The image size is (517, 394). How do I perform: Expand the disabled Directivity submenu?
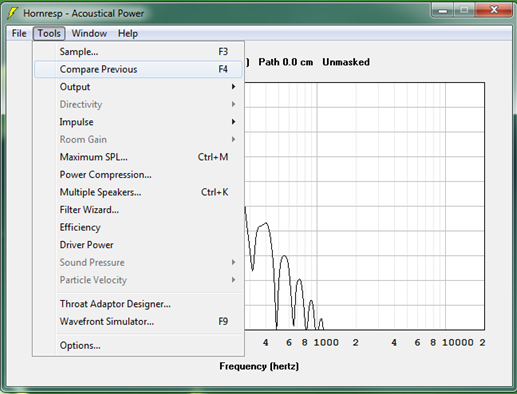click(x=138, y=104)
